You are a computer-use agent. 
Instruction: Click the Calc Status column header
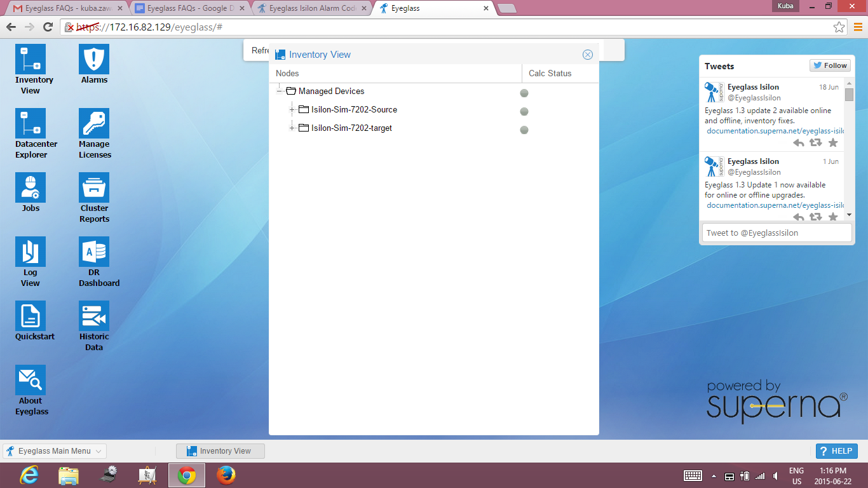click(x=560, y=74)
